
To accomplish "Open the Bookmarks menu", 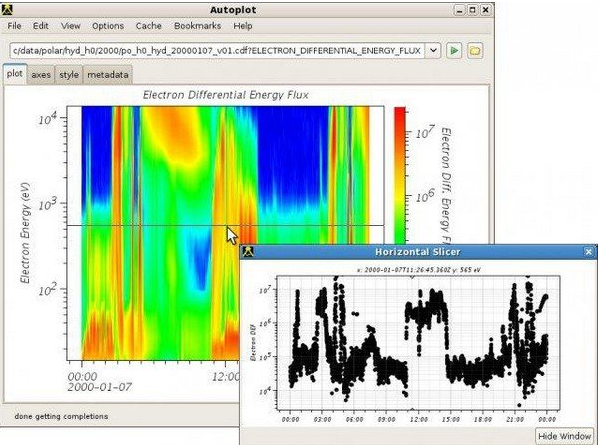I will 198,26.
